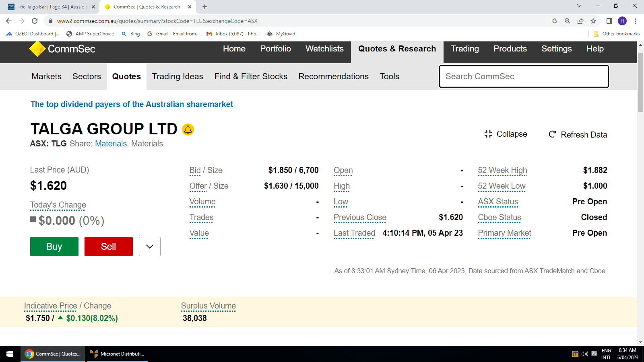
Task: Select the Markets sub-tab
Action: (x=47, y=76)
